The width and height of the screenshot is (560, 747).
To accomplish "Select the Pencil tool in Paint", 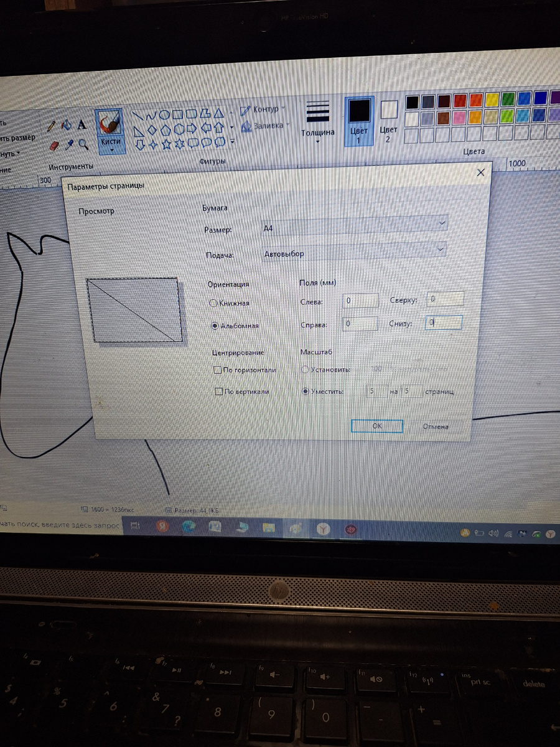I will 51,126.
